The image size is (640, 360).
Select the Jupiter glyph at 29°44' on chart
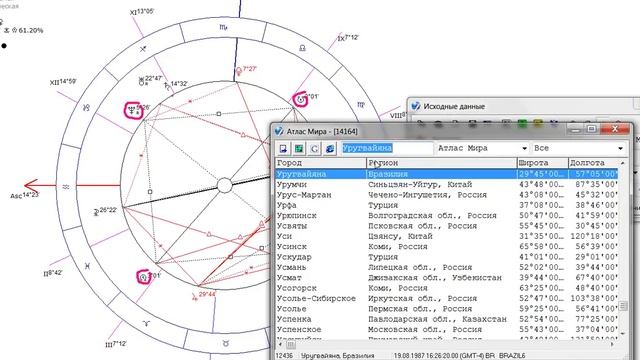195,297
